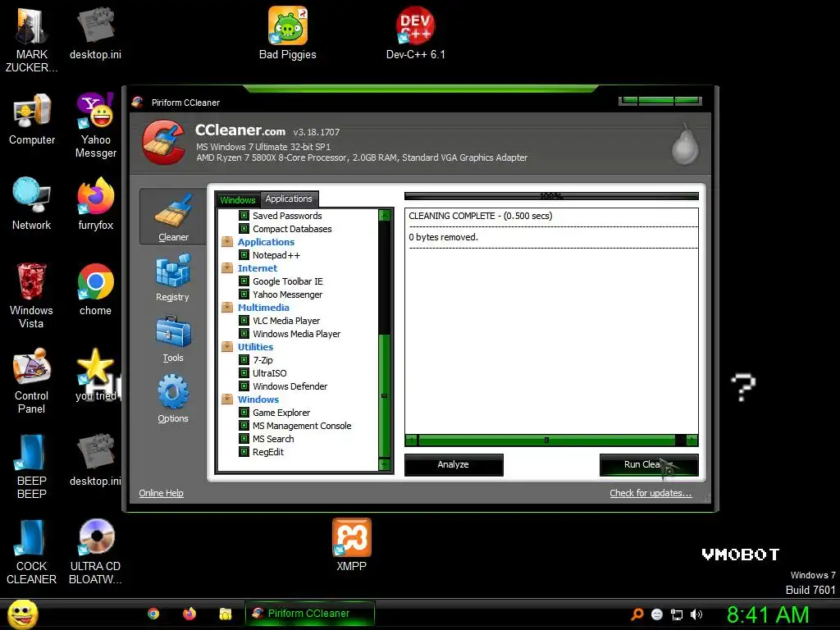The height and width of the screenshot is (630, 840).
Task: Select Yahoo Messenger desktop icon
Action: (x=95, y=126)
